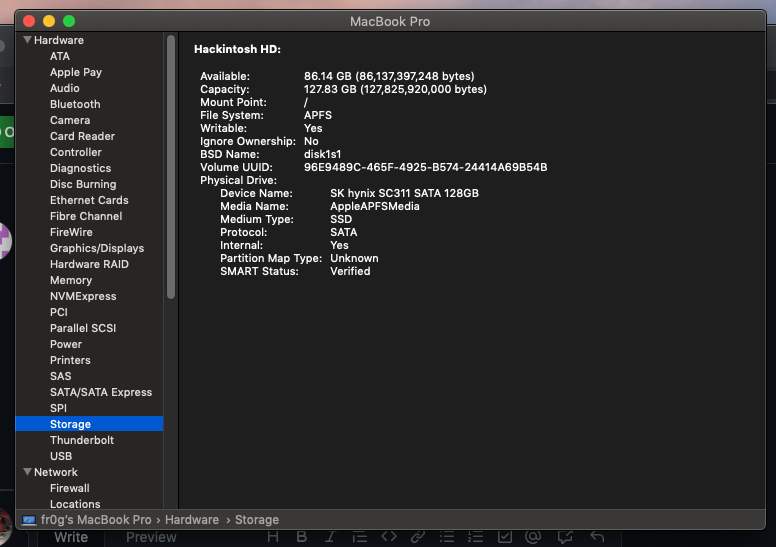Click the saved reply arrow icon

[x=597, y=537]
